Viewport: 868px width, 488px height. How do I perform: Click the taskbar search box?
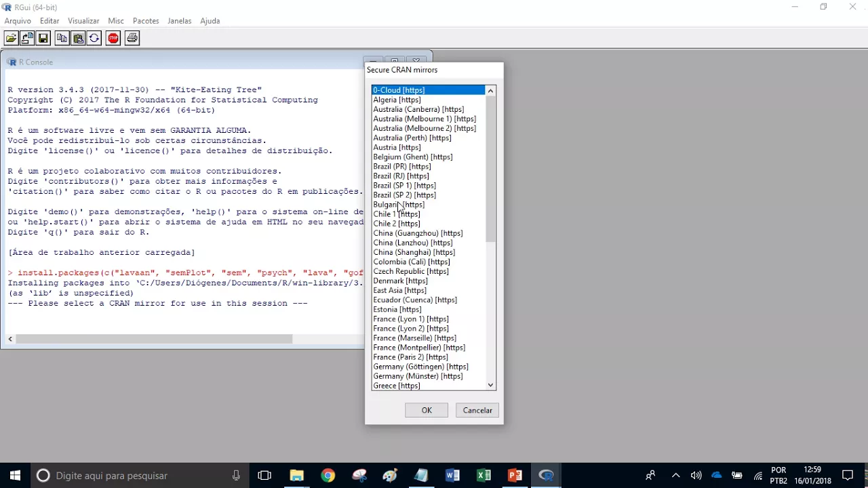[x=139, y=475]
